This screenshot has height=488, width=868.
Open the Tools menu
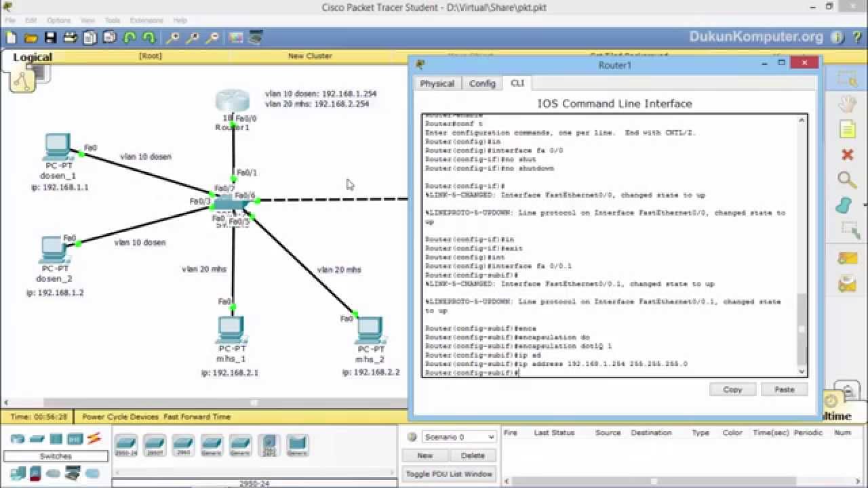[x=113, y=20]
